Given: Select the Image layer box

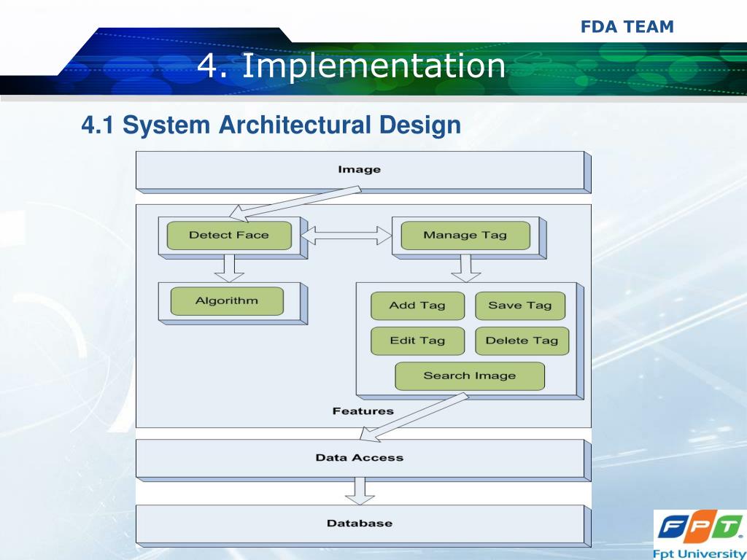Looking at the screenshot, I should click(x=363, y=172).
